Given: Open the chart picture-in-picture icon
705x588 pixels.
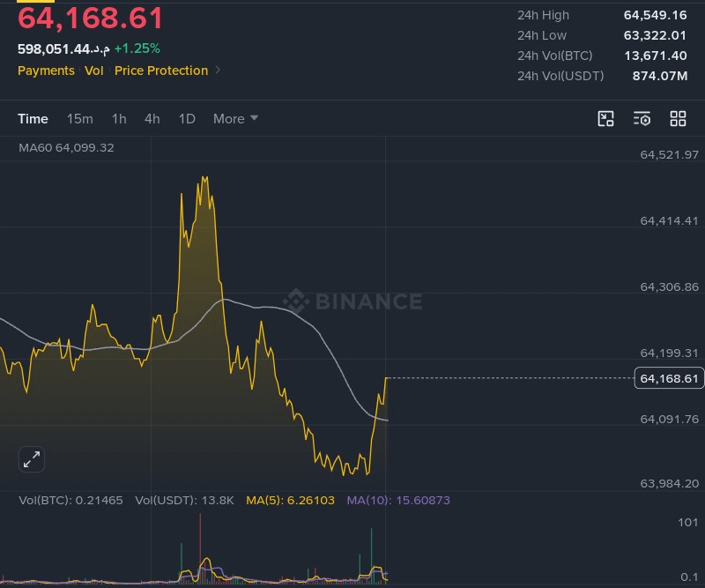Looking at the screenshot, I should pos(605,119).
